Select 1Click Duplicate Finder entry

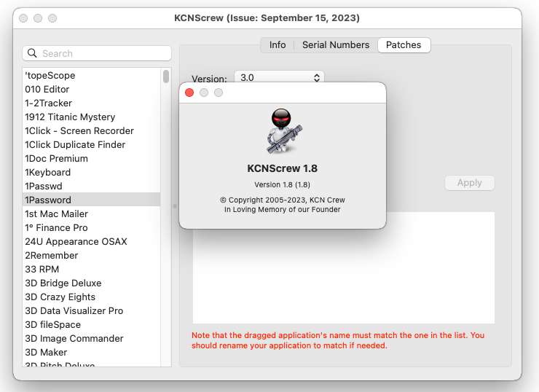tap(92, 144)
